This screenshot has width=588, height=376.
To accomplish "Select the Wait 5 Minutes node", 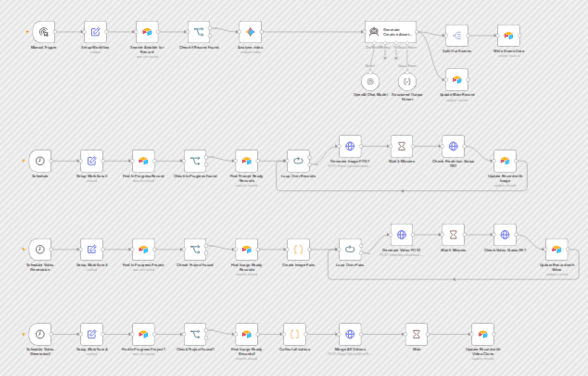I will [453, 235].
